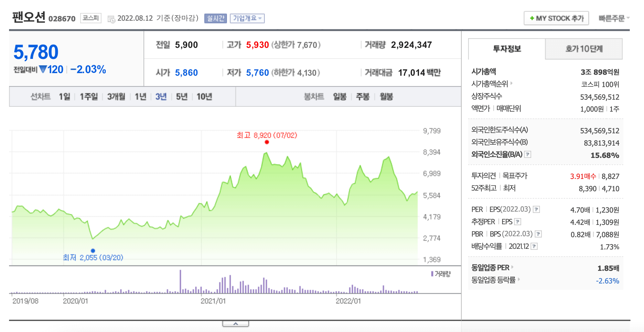Open the help icon beside PBR BPS(2022.03)
The height and width of the screenshot is (332, 644).
pyautogui.click(x=538, y=234)
